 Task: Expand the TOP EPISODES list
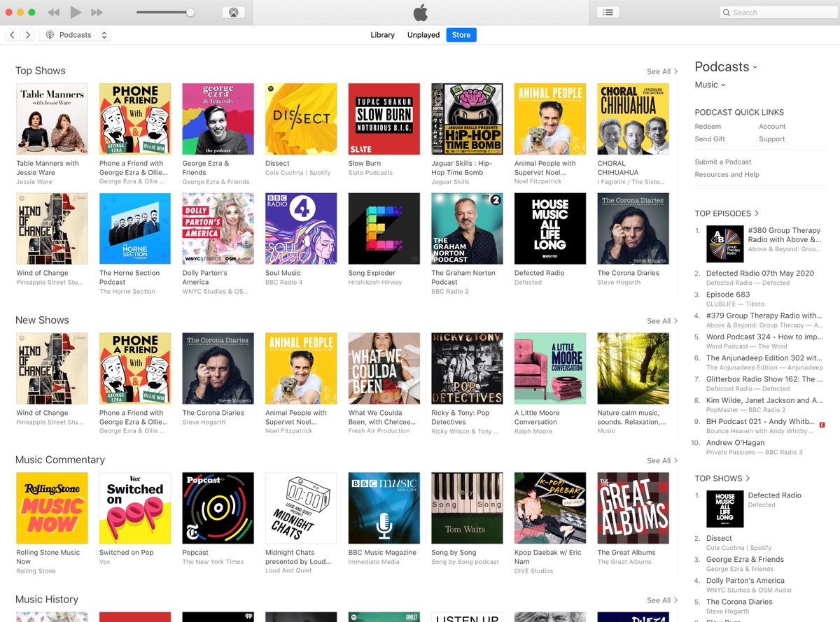[727, 213]
